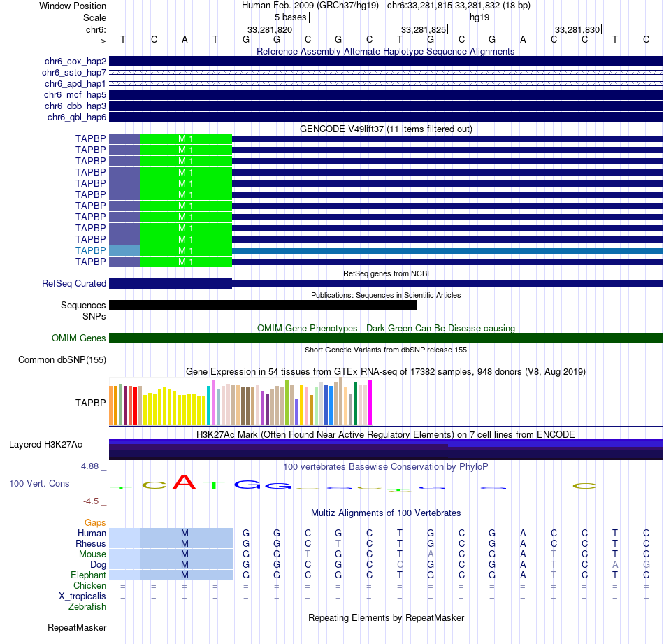
Task: Click the RefSeq Curated track label
Action: pos(74,283)
